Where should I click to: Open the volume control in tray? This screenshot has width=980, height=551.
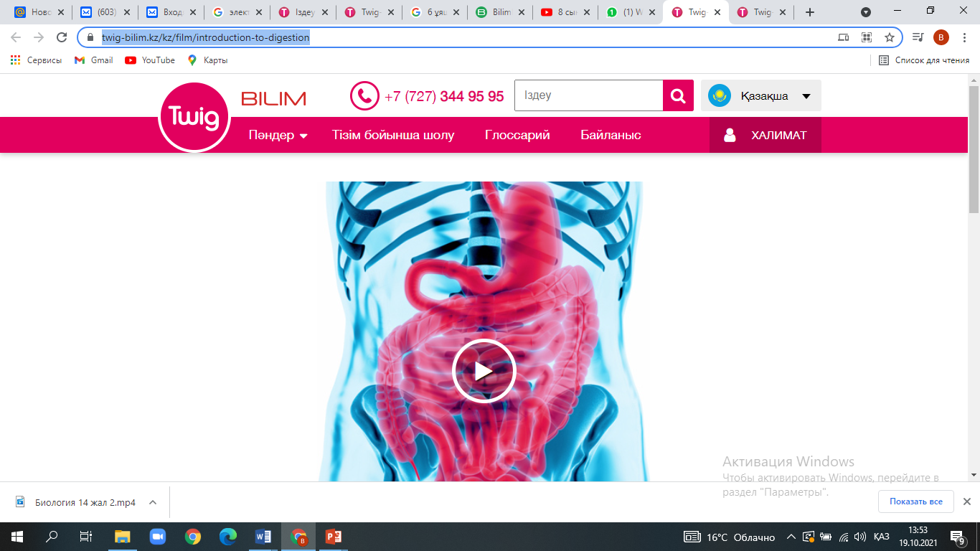pos(860,537)
